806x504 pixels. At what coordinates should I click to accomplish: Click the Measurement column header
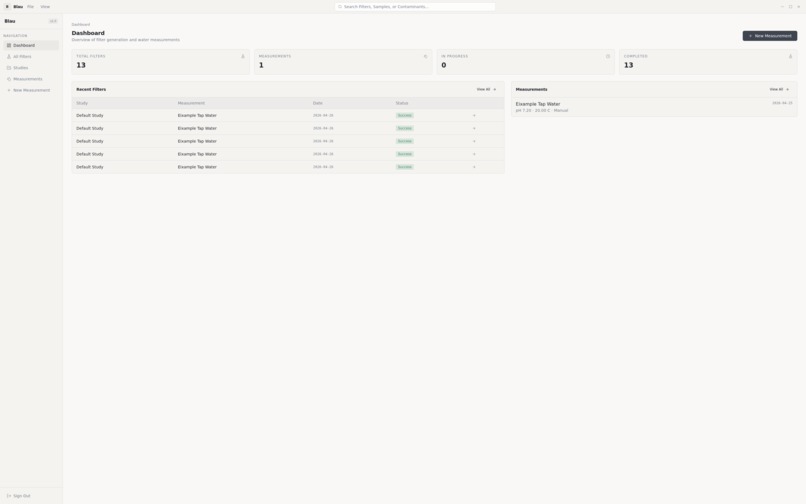(x=191, y=103)
